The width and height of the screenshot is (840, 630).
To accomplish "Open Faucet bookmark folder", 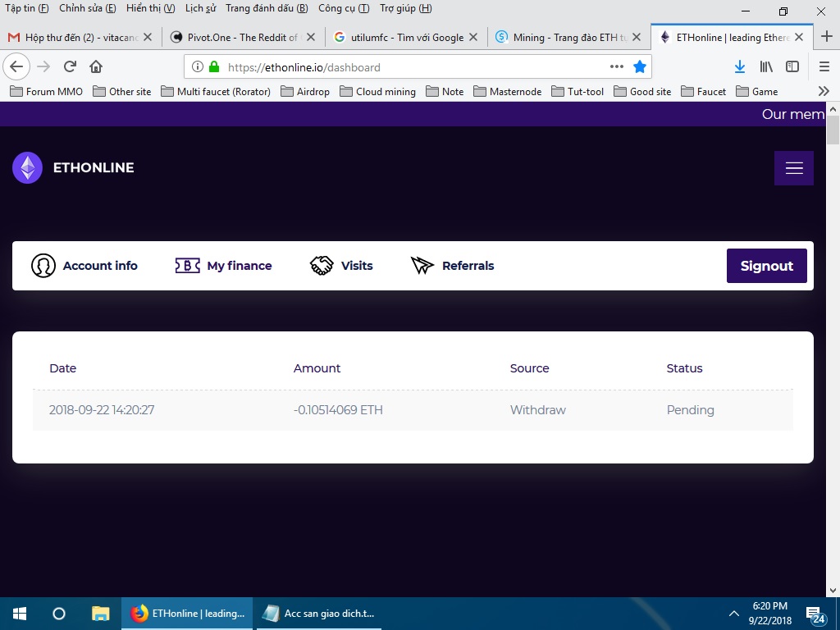I will click(703, 92).
